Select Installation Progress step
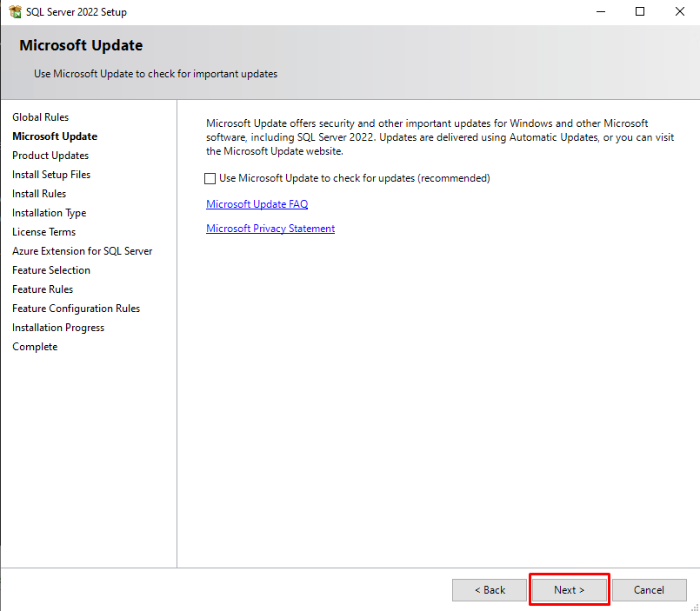 [58, 328]
